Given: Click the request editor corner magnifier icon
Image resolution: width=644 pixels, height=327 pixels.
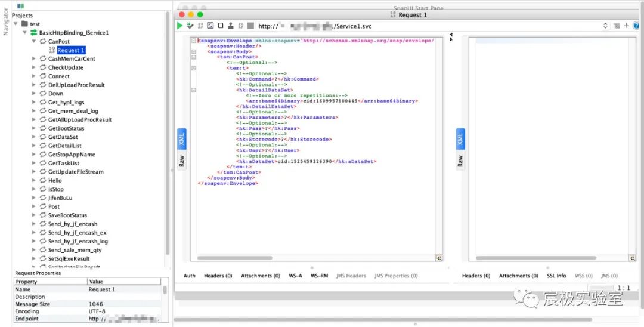Looking at the screenshot, I should pos(439,258).
